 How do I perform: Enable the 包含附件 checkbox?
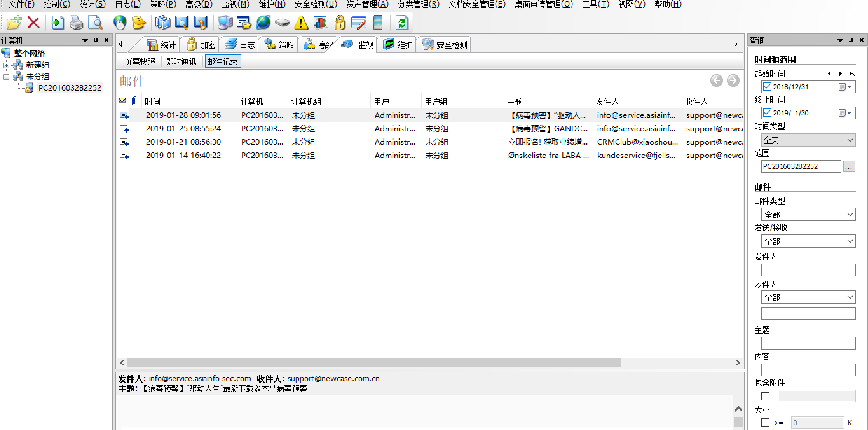765,396
